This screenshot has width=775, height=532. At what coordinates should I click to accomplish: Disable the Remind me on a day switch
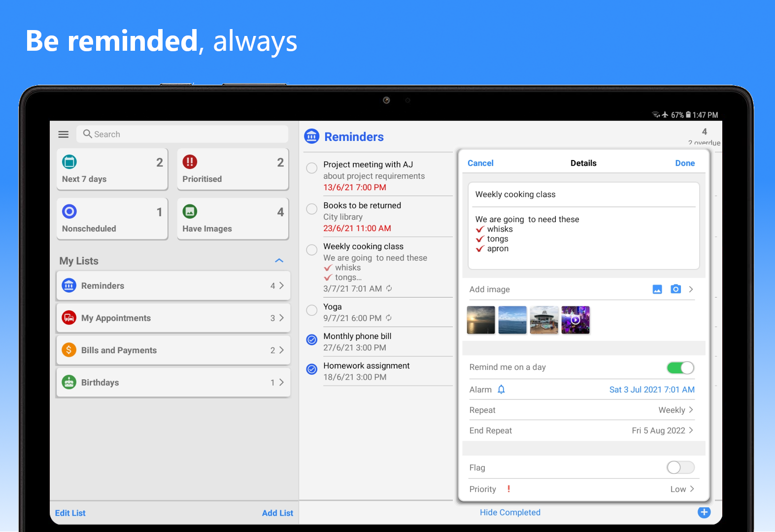(680, 367)
